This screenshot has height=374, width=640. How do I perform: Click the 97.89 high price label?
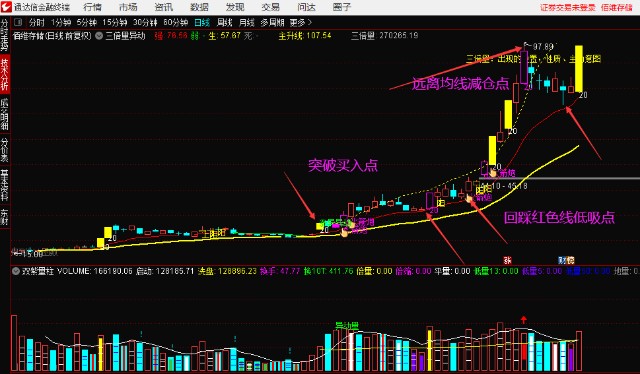pyautogui.click(x=543, y=47)
